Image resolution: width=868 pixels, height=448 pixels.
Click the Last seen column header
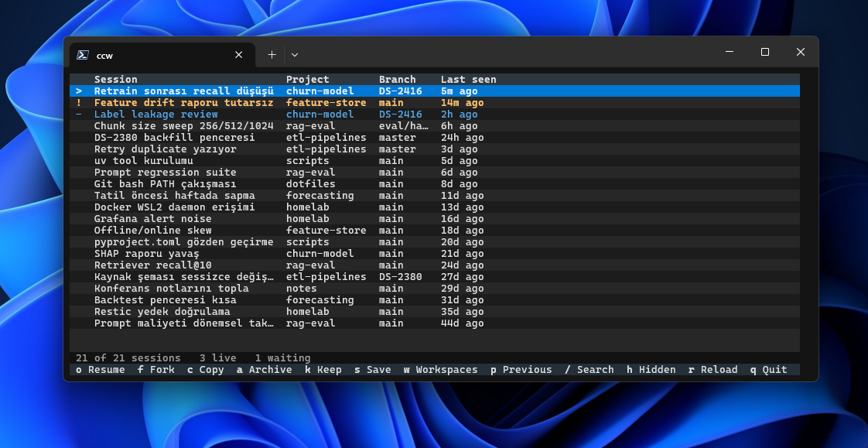click(x=468, y=79)
